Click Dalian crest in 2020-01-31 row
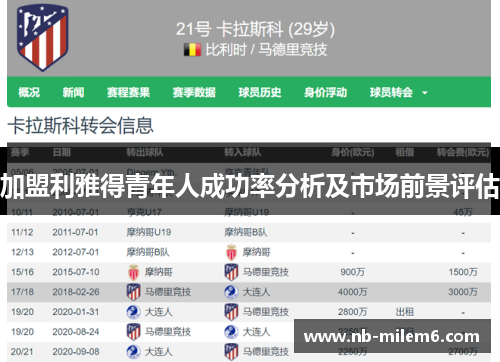This screenshot has height=362, width=500. (x=134, y=312)
